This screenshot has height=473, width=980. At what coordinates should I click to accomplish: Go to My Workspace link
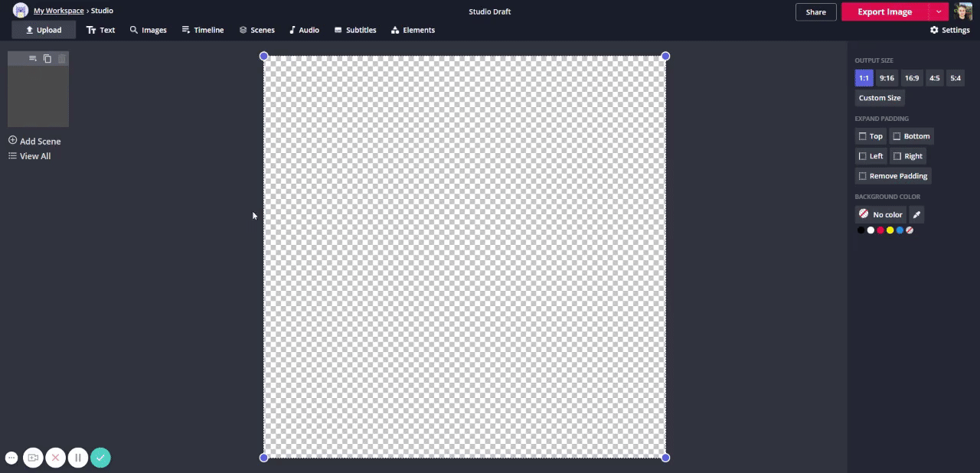[x=58, y=11]
